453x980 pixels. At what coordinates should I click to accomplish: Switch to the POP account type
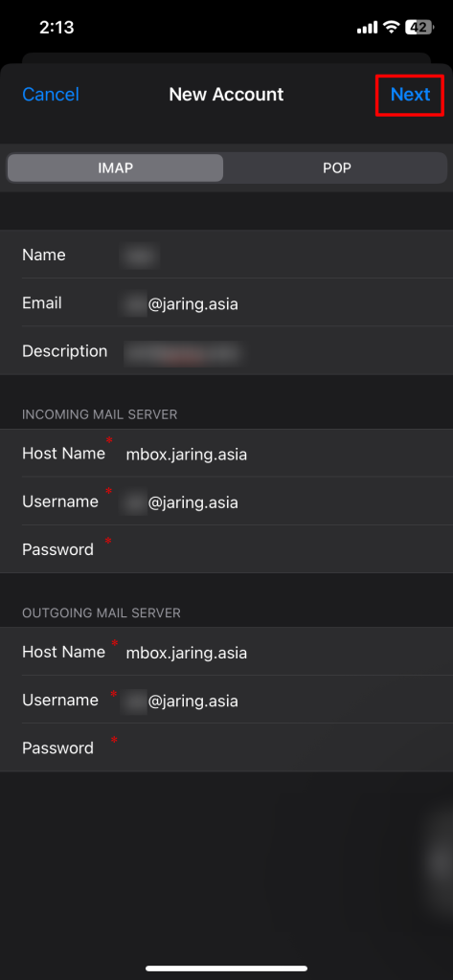point(336,168)
